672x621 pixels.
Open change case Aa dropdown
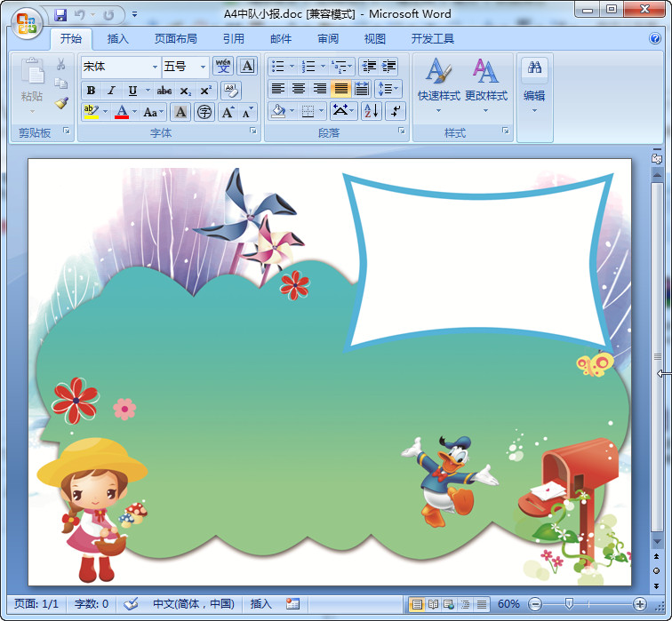click(x=154, y=112)
